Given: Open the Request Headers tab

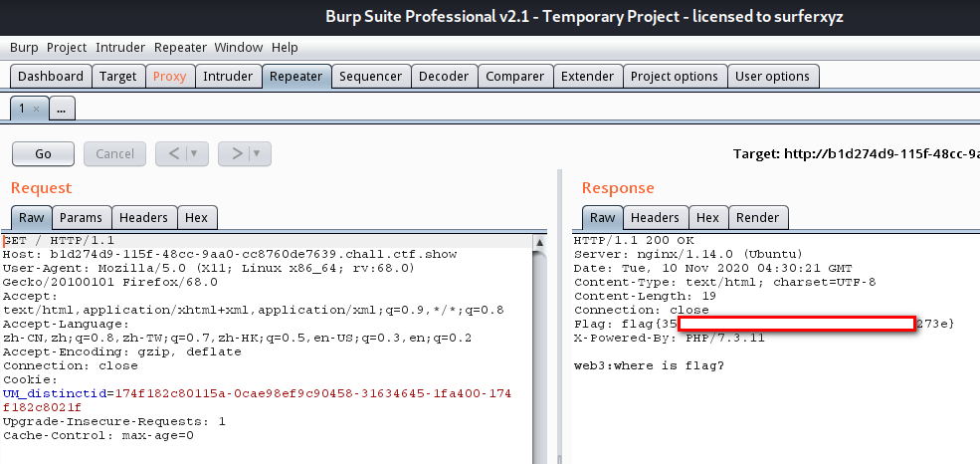Looking at the screenshot, I should pyautogui.click(x=143, y=218).
